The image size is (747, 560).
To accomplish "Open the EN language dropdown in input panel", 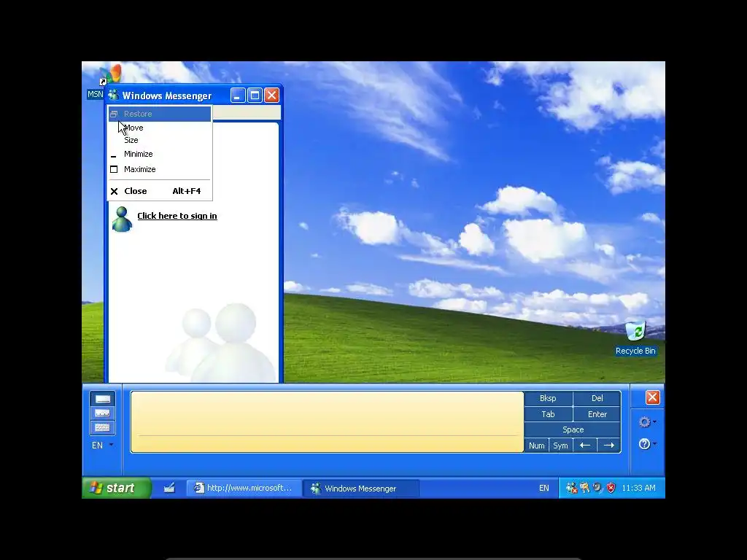I will click(x=102, y=446).
